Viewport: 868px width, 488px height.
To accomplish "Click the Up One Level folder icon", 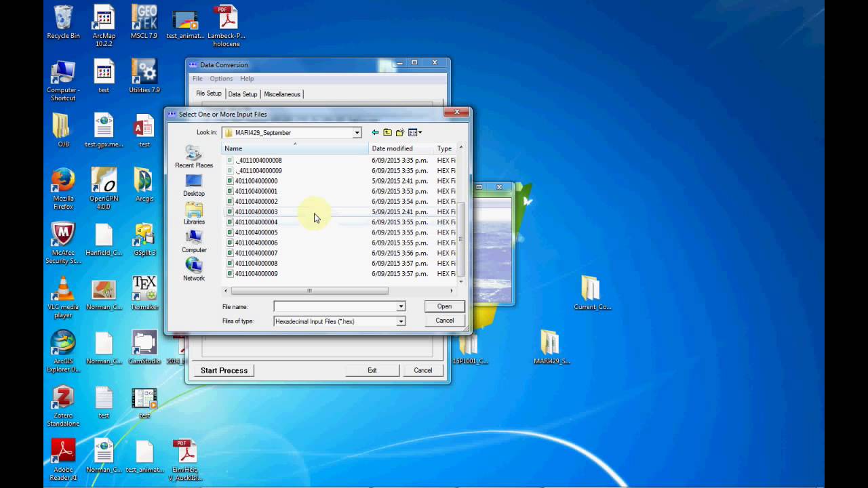I will (387, 133).
